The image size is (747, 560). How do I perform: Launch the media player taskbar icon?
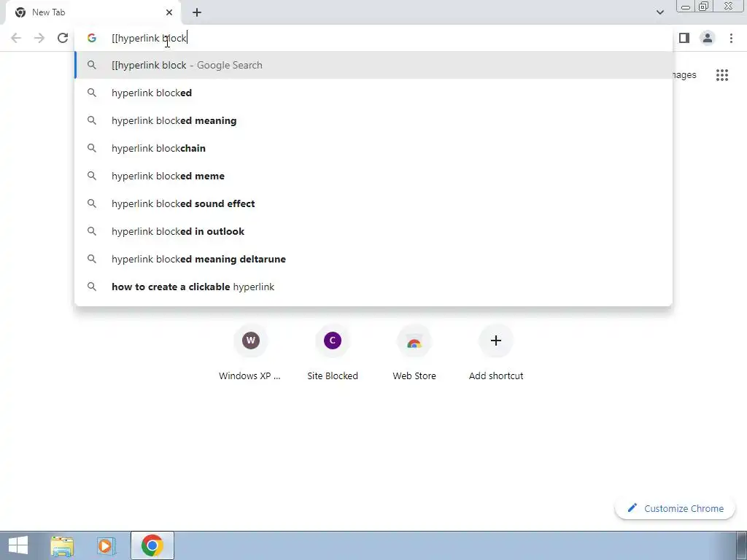tap(106, 545)
